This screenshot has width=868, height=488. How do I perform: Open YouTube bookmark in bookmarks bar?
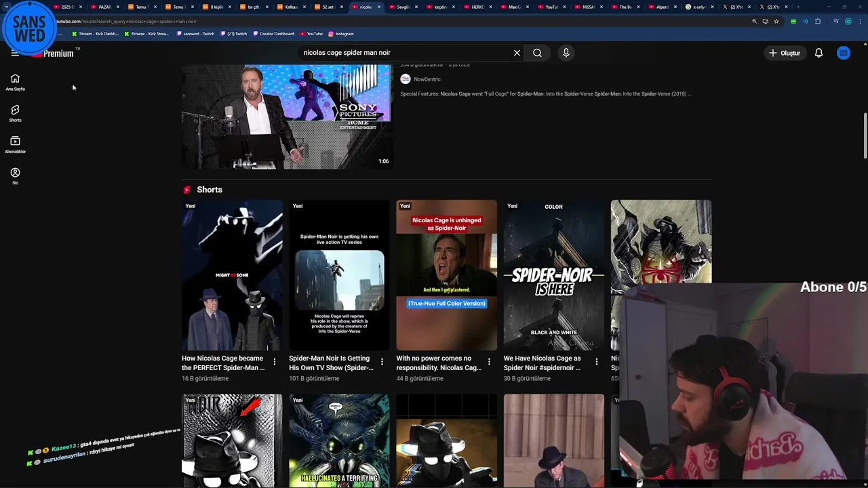[x=311, y=33]
